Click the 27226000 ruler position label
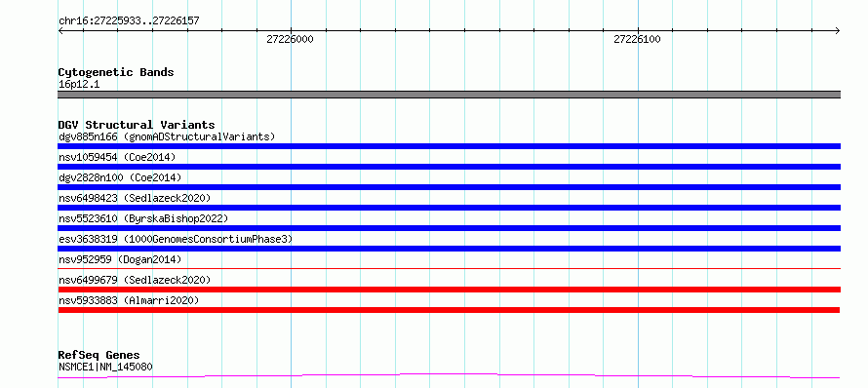This screenshot has height=388, width=868. tap(290, 40)
